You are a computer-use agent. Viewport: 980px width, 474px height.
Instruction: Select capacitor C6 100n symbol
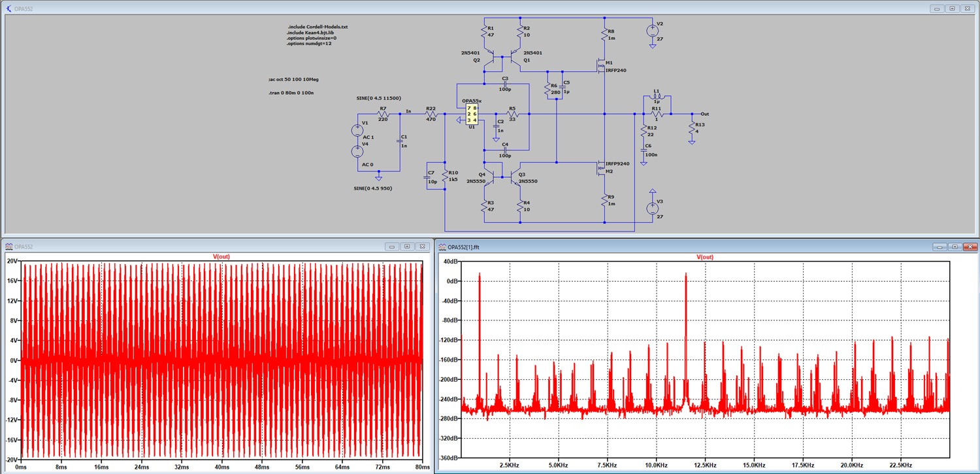click(x=643, y=151)
